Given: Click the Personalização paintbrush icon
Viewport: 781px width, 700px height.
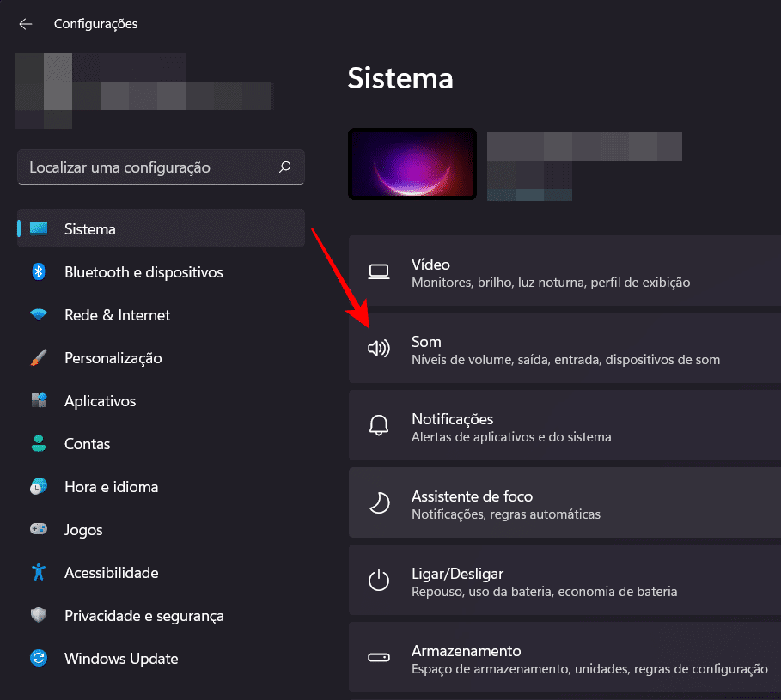Looking at the screenshot, I should click(x=39, y=357).
